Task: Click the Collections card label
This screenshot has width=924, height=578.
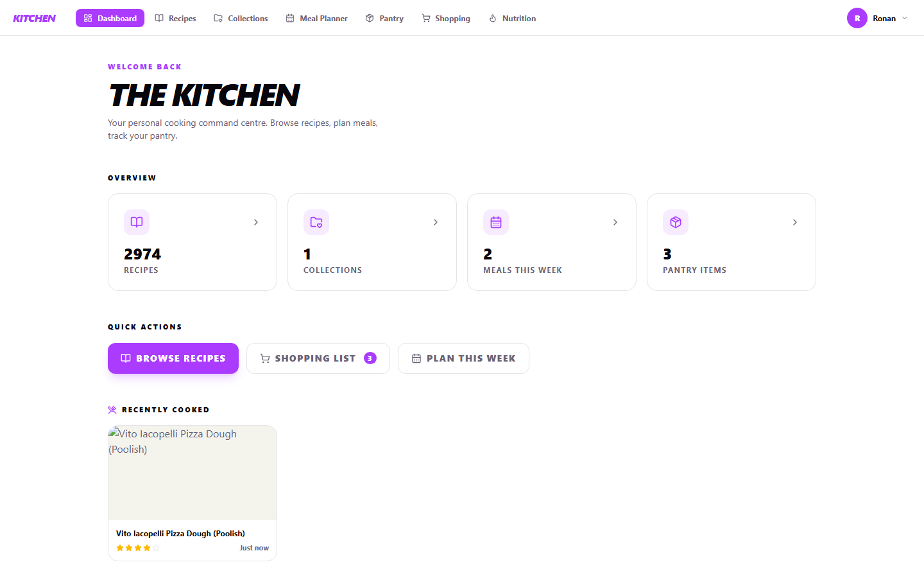Action: pyautogui.click(x=332, y=270)
